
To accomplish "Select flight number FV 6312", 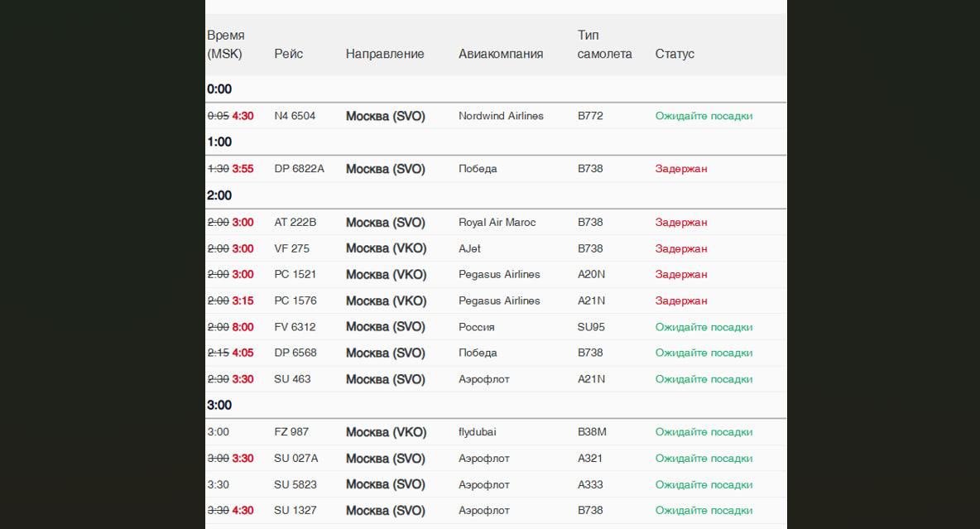I will click(x=295, y=327).
